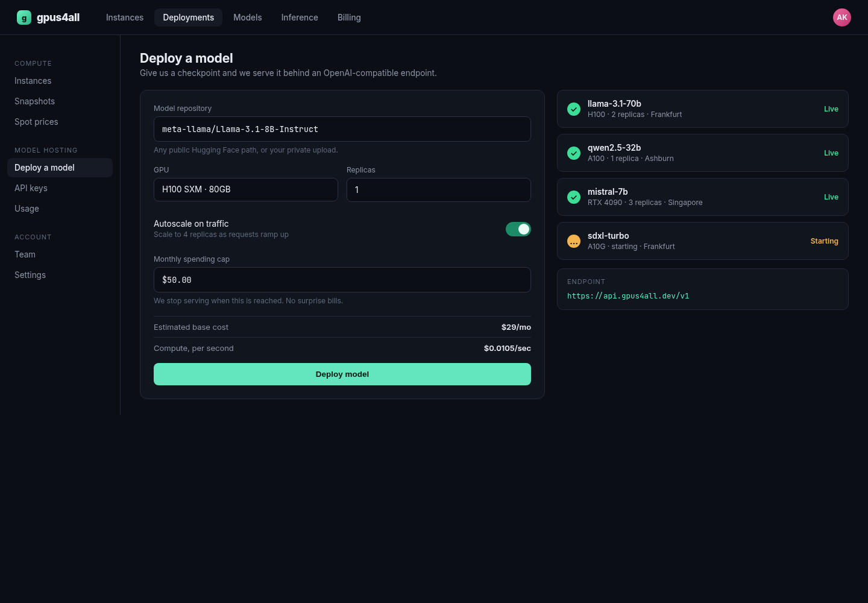Image resolution: width=868 pixels, height=603 pixels.
Task: Click the 'Autoscale on traffic' label
Action: (x=191, y=224)
